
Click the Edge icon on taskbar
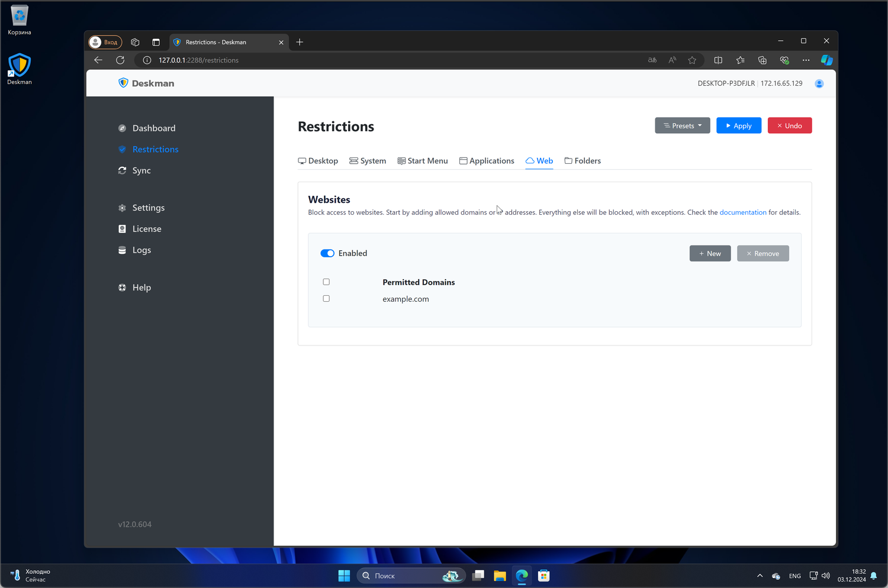tap(522, 576)
